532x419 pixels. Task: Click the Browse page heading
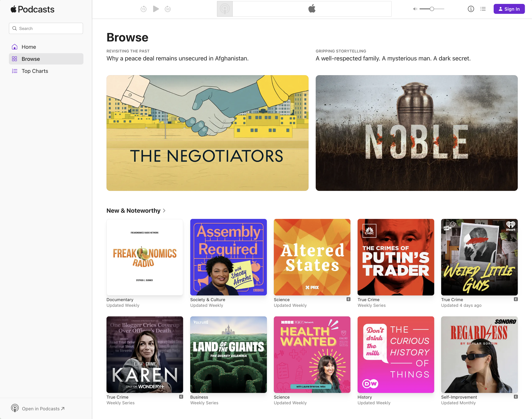click(x=127, y=38)
